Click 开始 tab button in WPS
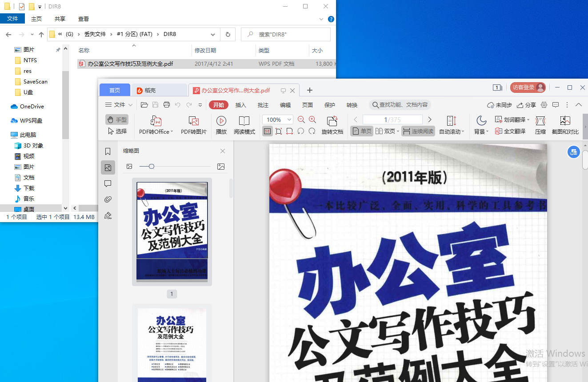 (x=218, y=105)
